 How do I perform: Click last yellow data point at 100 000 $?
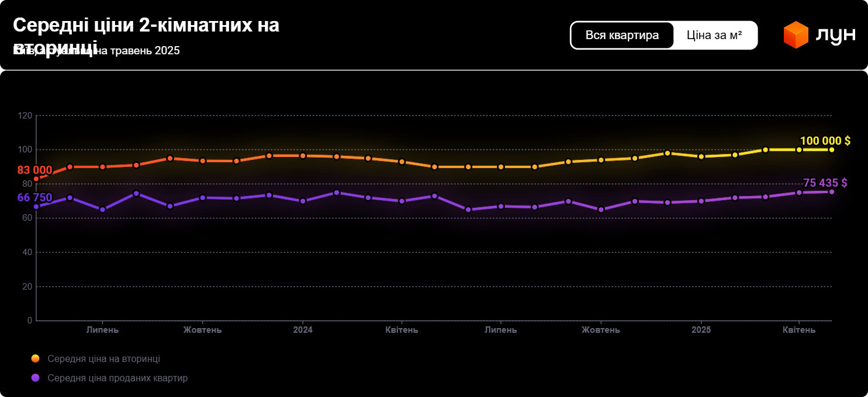(x=831, y=149)
